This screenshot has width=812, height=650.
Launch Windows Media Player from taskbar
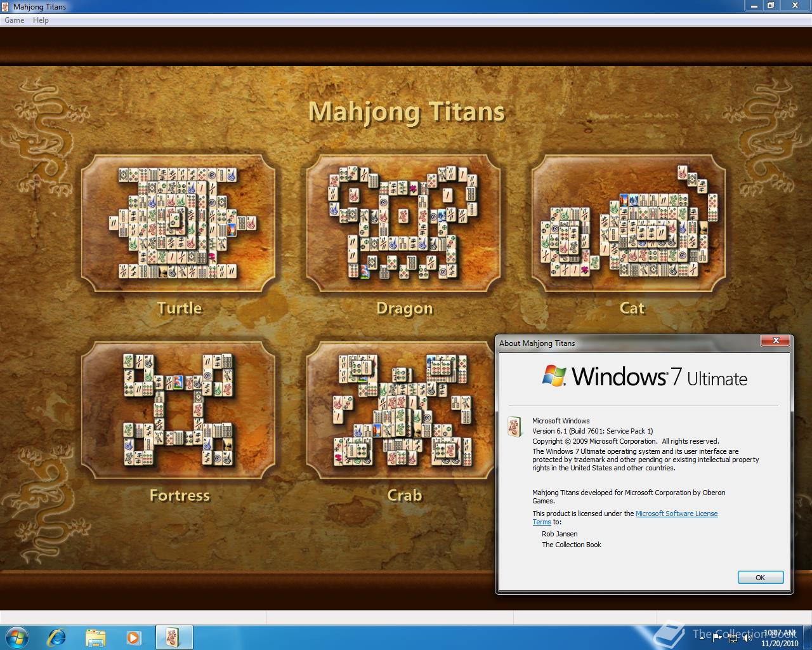[x=134, y=637]
